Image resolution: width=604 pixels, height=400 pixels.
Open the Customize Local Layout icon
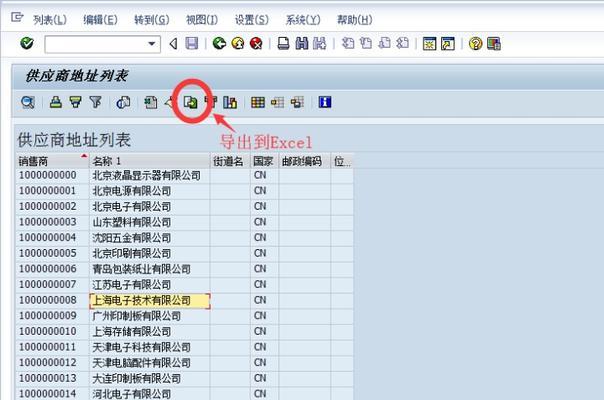coord(494,44)
